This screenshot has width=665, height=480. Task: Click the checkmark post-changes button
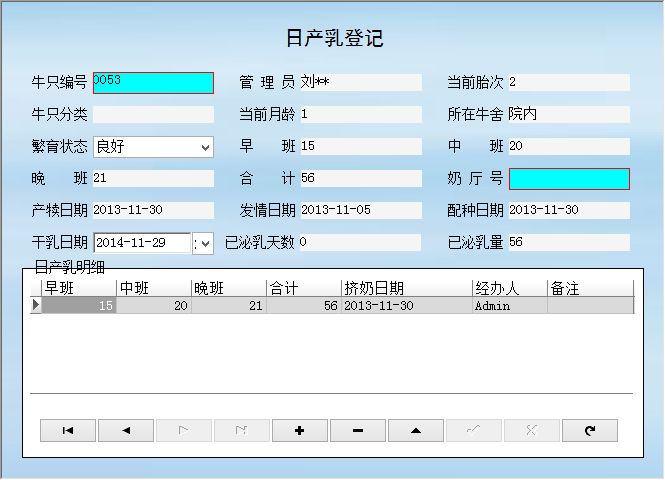pyautogui.click(x=474, y=430)
